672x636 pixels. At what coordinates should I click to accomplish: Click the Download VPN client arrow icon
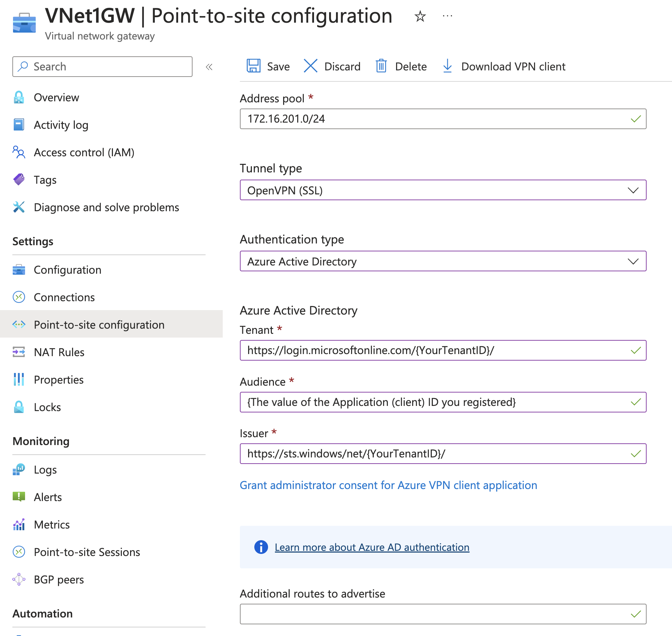447,66
